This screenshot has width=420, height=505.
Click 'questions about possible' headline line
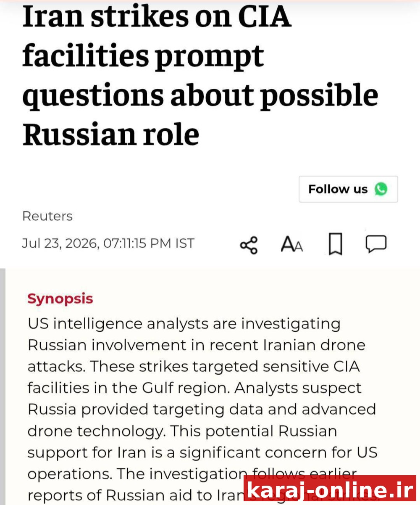coord(200,95)
